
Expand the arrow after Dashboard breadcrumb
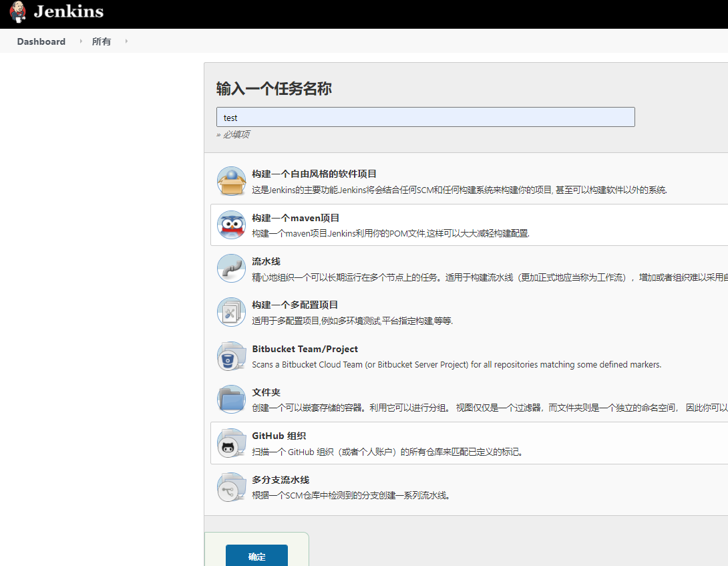81,41
